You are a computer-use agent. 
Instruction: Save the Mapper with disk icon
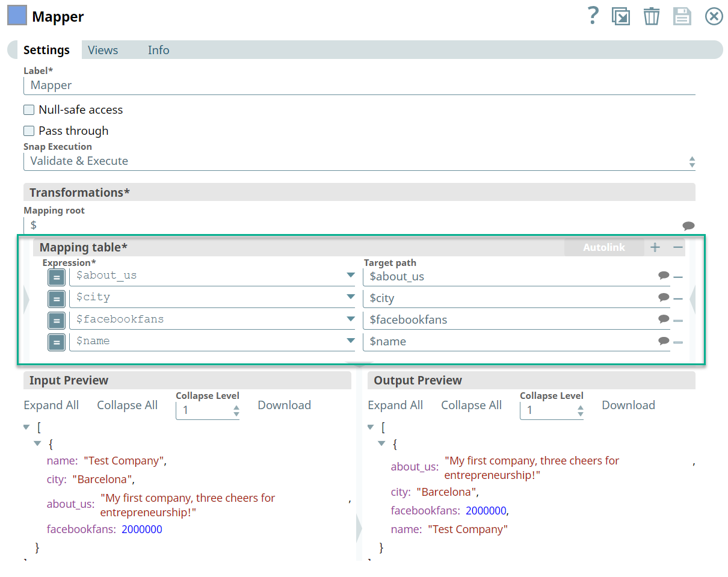tap(682, 16)
